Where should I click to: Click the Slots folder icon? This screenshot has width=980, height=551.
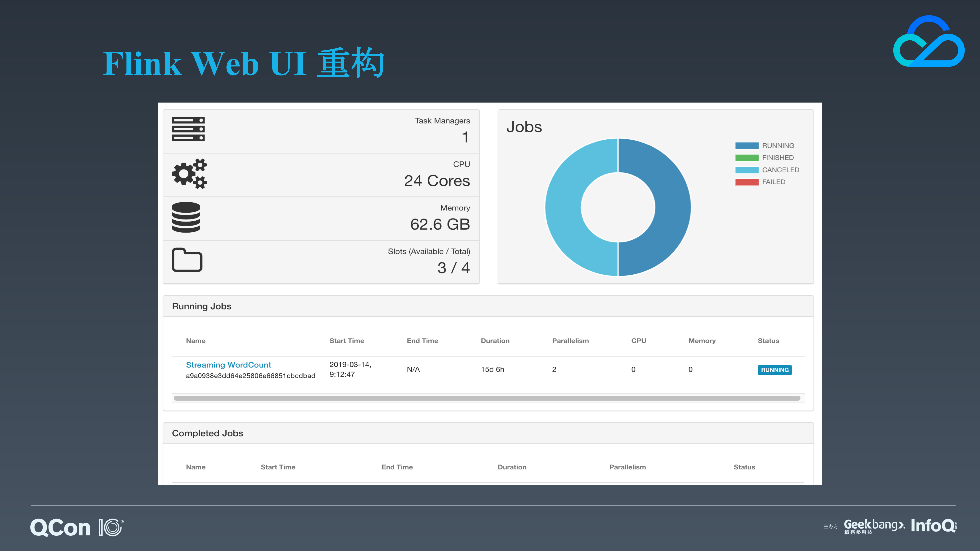click(187, 260)
